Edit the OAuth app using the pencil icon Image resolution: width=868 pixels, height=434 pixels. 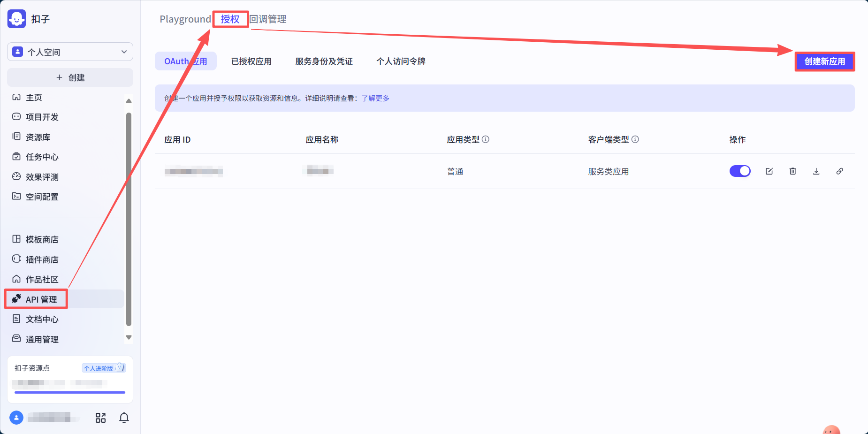coord(769,171)
